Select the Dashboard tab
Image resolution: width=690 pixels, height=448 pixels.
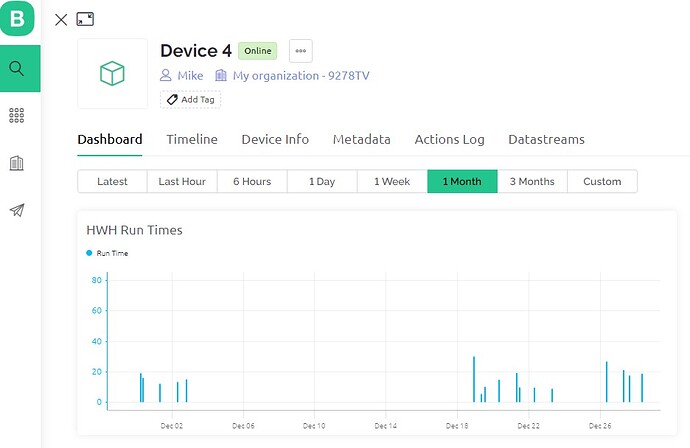pos(110,140)
